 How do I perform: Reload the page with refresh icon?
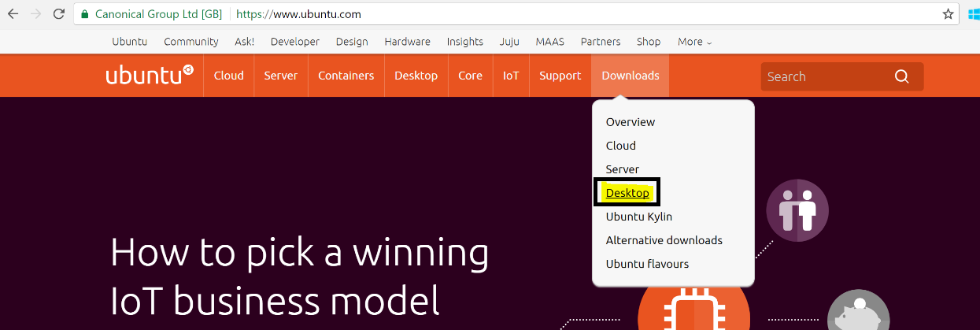59,14
